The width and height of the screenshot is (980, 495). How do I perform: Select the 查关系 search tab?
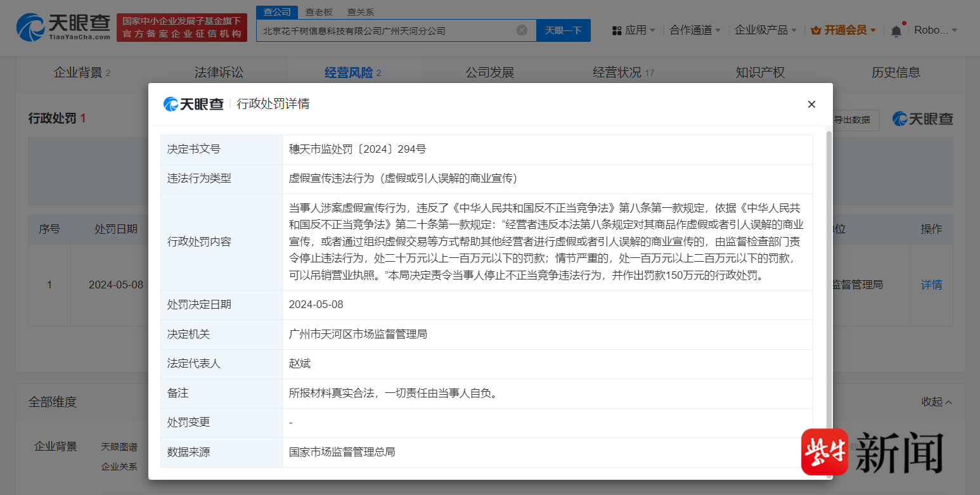361,12
